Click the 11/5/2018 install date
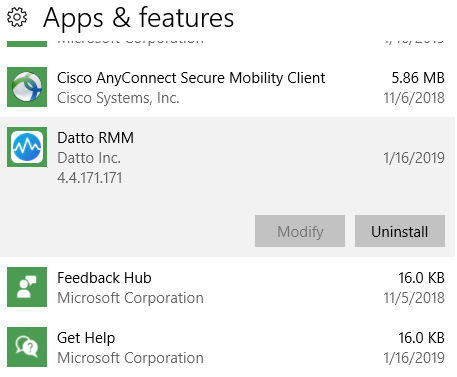The height and width of the screenshot is (377, 457). 414,298
